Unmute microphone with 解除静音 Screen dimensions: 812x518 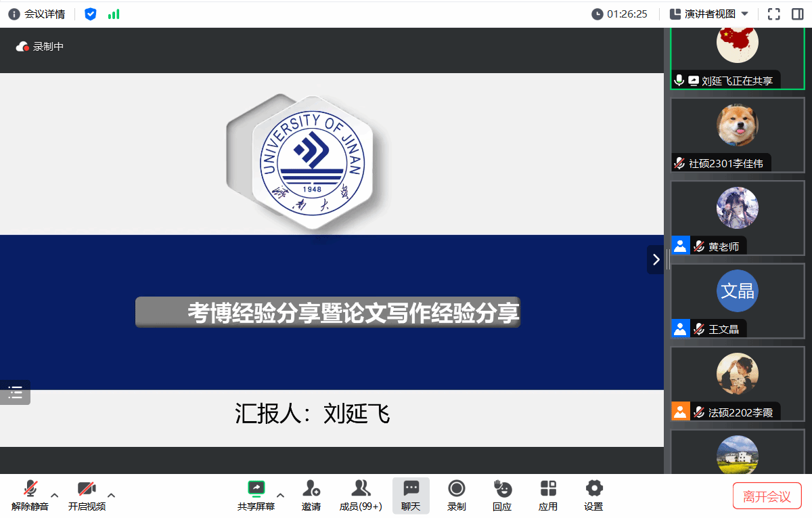point(30,495)
